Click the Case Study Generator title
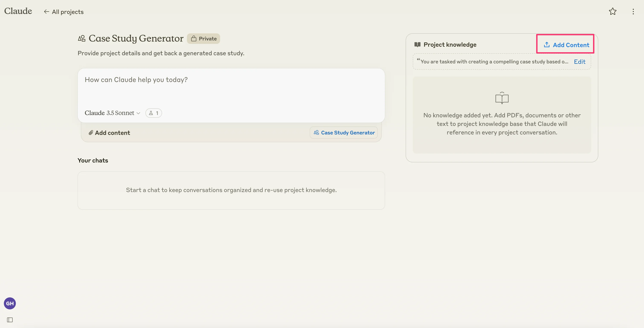This screenshot has width=644, height=328. (136, 39)
